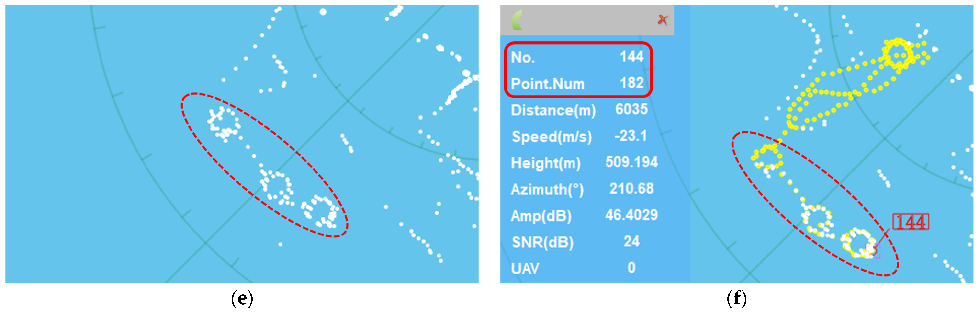Screen dimensions: 980x314
Task: Select the Height(m) value 509.194
Action: (x=631, y=163)
